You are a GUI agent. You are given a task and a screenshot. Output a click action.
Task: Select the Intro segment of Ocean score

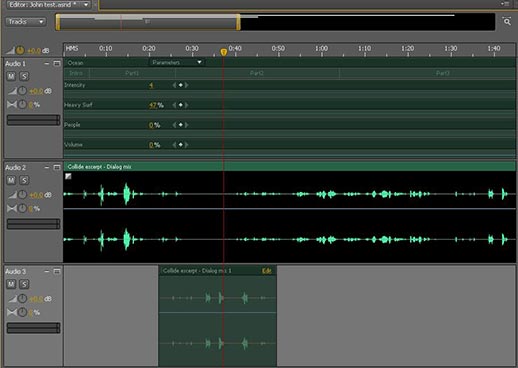coord(76,73)
